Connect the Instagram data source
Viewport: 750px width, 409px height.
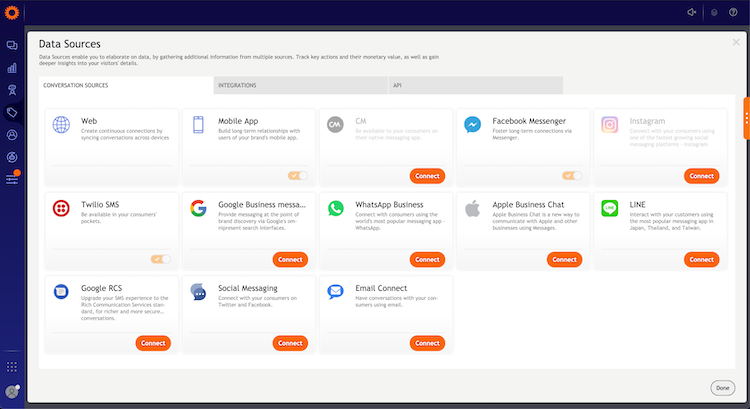coord(701,176)
